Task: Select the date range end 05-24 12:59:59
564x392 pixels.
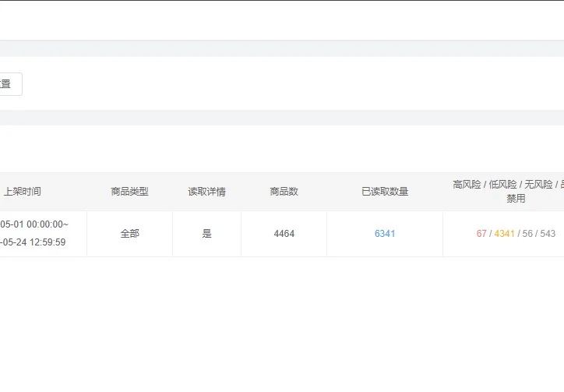Action: (x=33, y=242)
